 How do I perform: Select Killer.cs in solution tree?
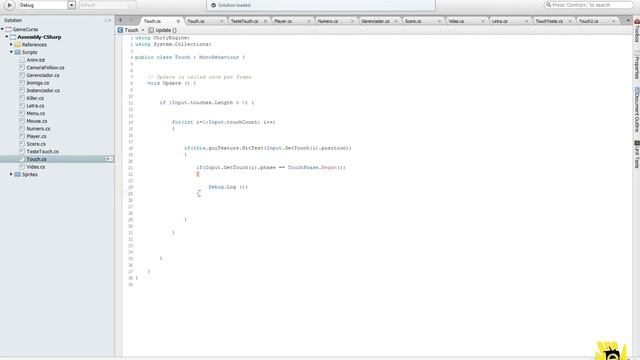[35, 98]
